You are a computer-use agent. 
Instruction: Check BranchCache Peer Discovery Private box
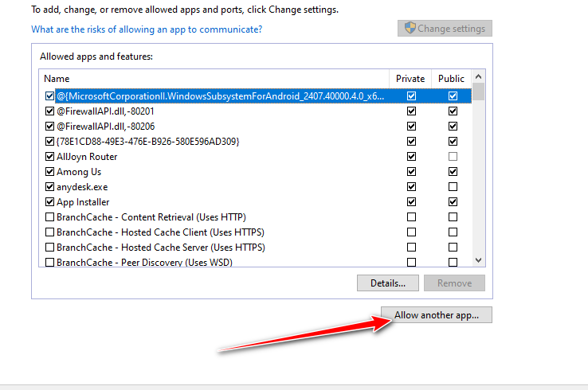pos(411,263)
